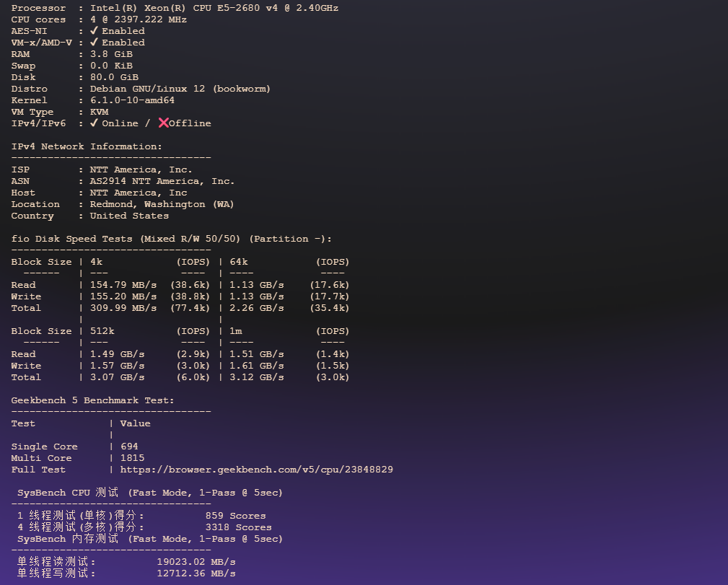Select the Geekbench Multi Core score 1815
The image size is (728, 585).
tap(132, 458)
